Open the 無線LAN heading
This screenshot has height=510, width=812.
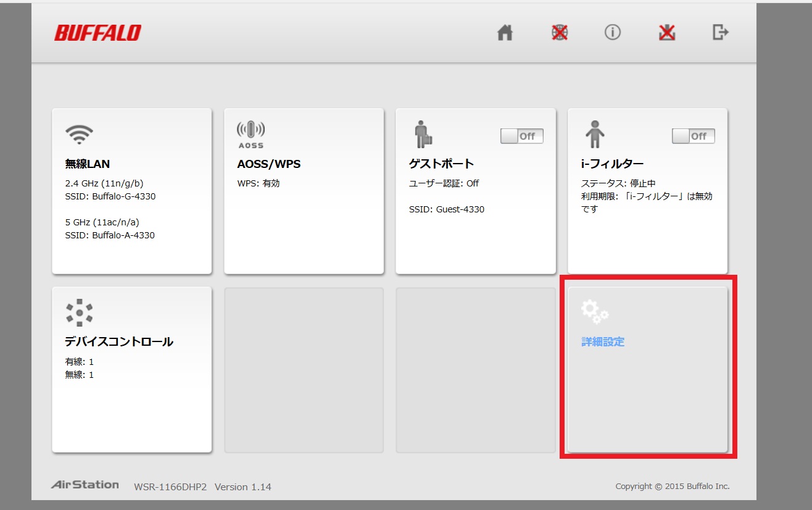(88, 164)
